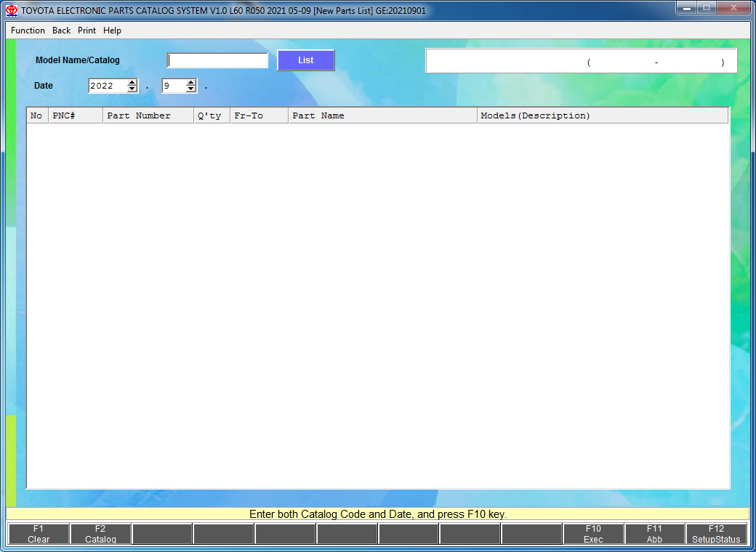Click the Models(Description) column header
The width and height of the screenshot is (756, 552).
point(603,115)
